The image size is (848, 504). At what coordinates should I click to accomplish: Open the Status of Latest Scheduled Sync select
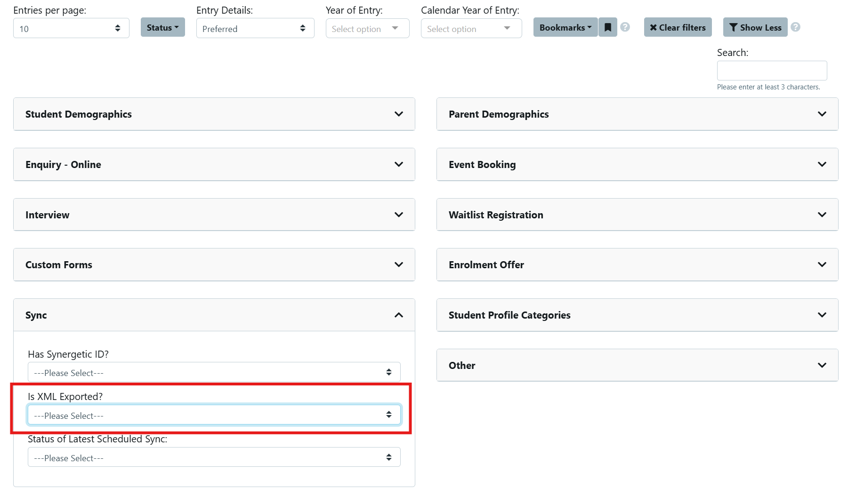(213, 456)
